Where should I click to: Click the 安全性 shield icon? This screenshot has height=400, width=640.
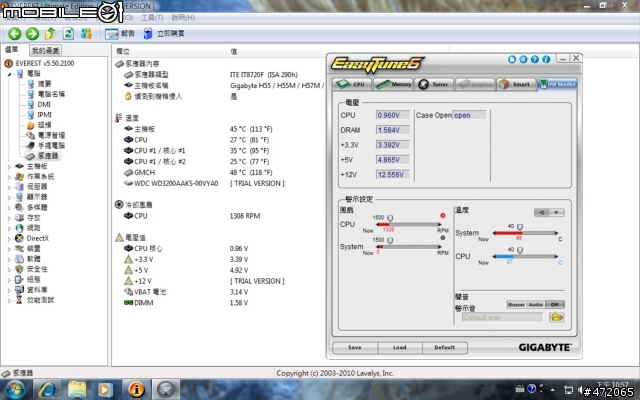(19, 269)
